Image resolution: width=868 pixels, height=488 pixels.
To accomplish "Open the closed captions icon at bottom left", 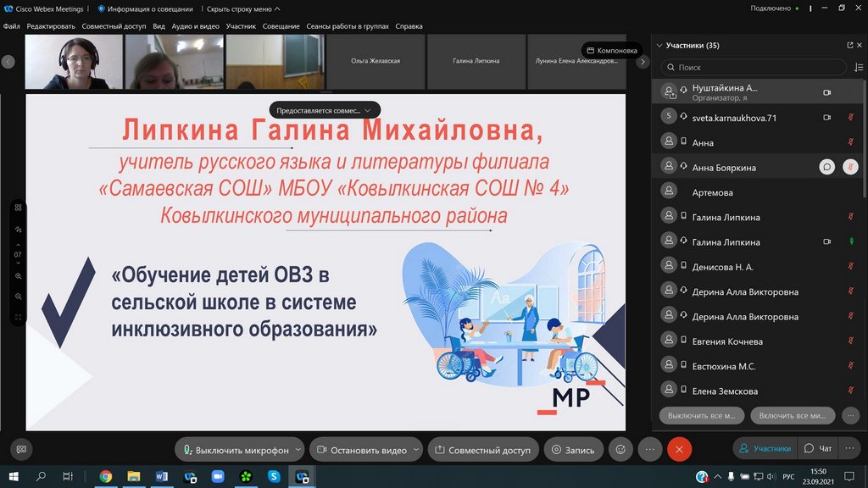I will [21, 449].
